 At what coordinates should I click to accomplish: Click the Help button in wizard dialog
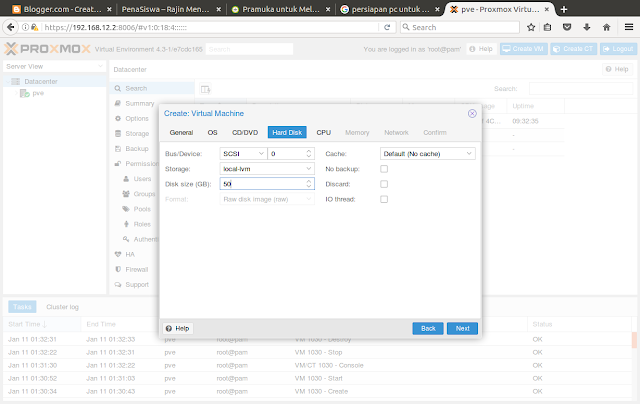click(178, 329)
